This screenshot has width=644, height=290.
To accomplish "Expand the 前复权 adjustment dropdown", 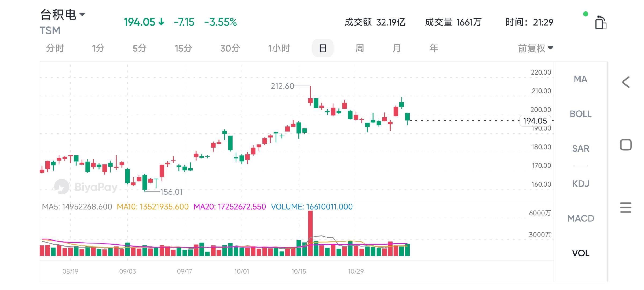I will (x=536, y=48).
